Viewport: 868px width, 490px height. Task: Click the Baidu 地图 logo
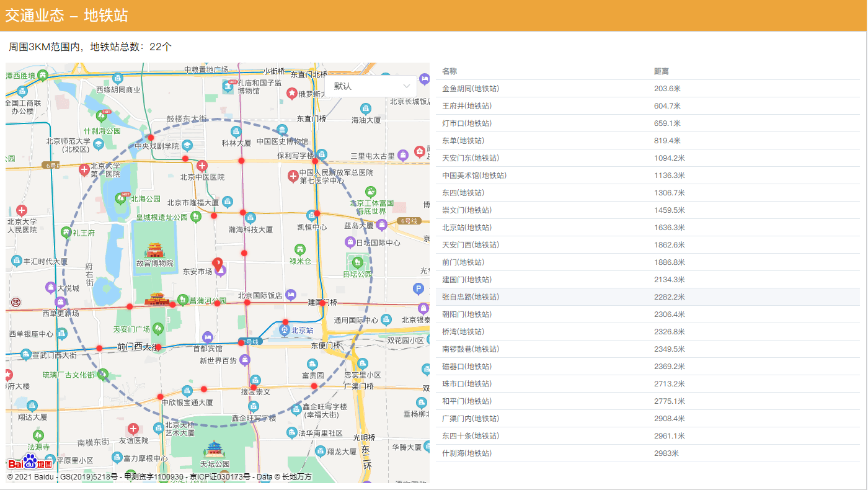point(31,462)
